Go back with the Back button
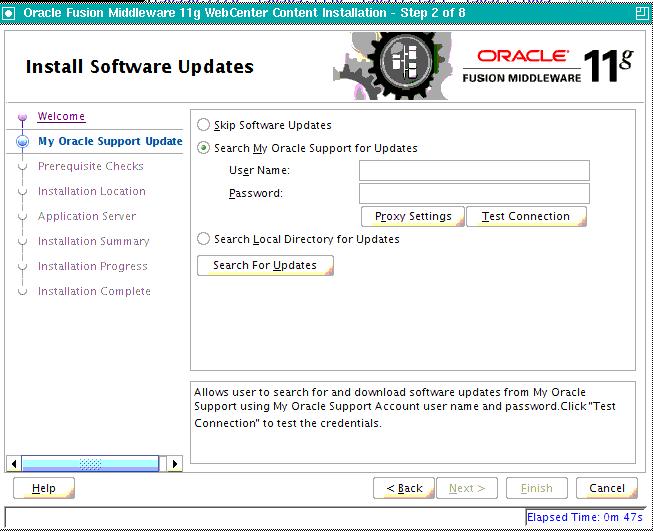Screen dimensions: 653x531 tap(404, 488)
